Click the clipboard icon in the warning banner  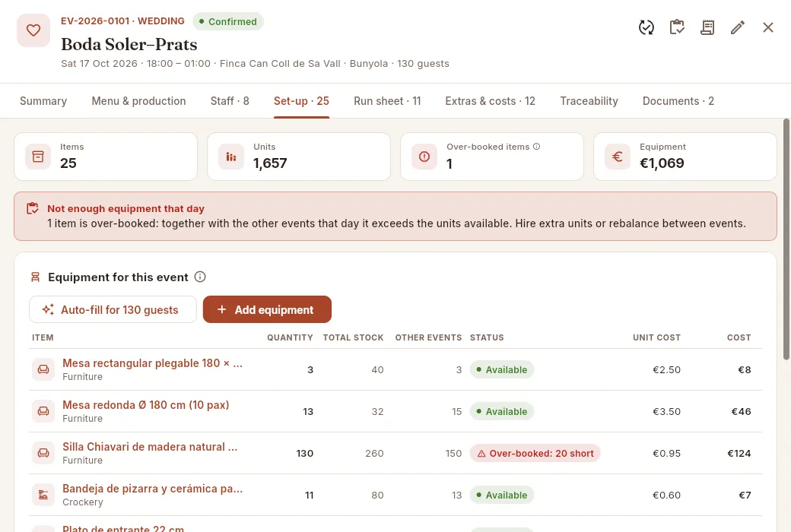(x=33, y=208)
